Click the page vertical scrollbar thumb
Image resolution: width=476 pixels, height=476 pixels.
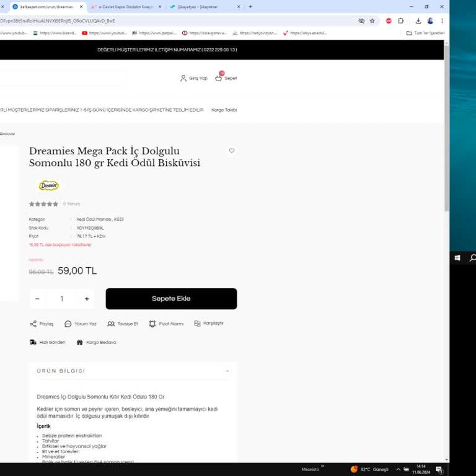[446, 128]
